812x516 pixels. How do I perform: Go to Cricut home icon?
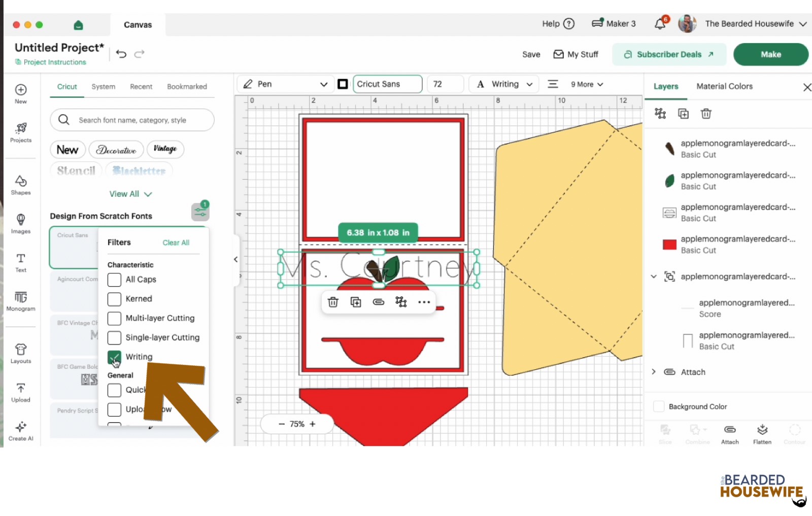click(x=78, y=25)
